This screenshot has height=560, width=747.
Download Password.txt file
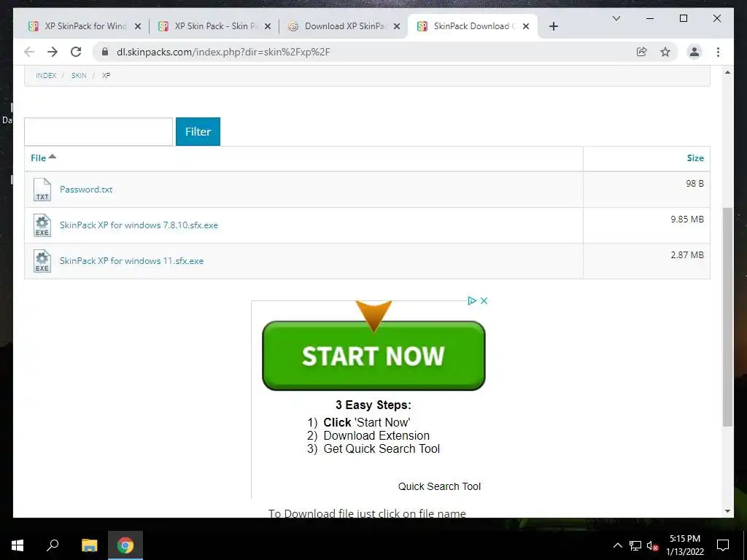click(86, 190)
